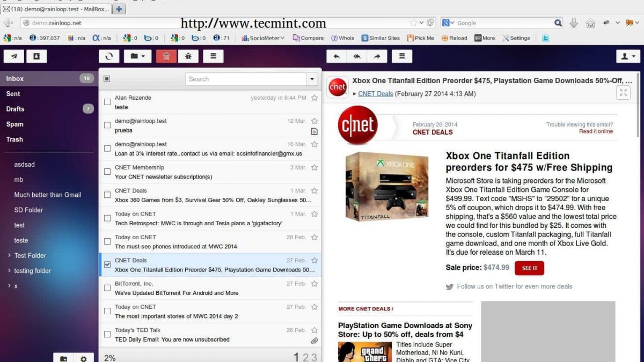Star the BitTorrent, Inc. message
The height and width of the screenshot is (362, 644).
[x=314, y=284]
